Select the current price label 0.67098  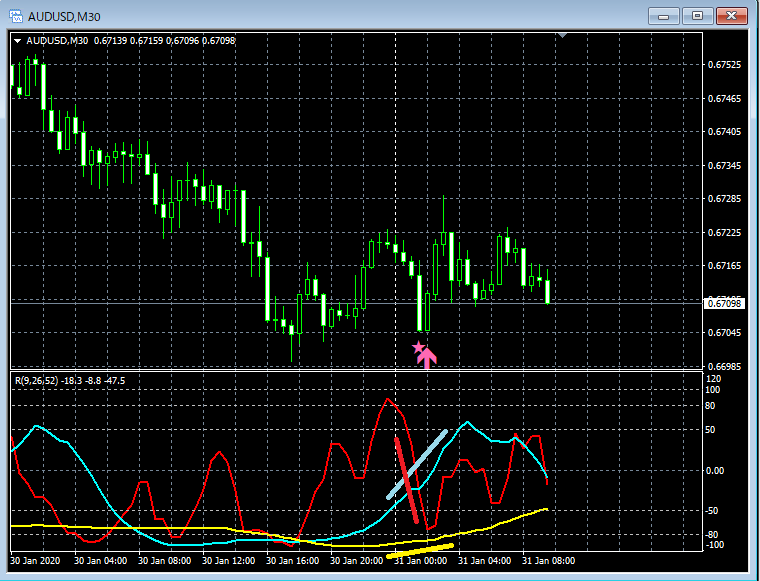pyautogui.click(x=724, y=304)
